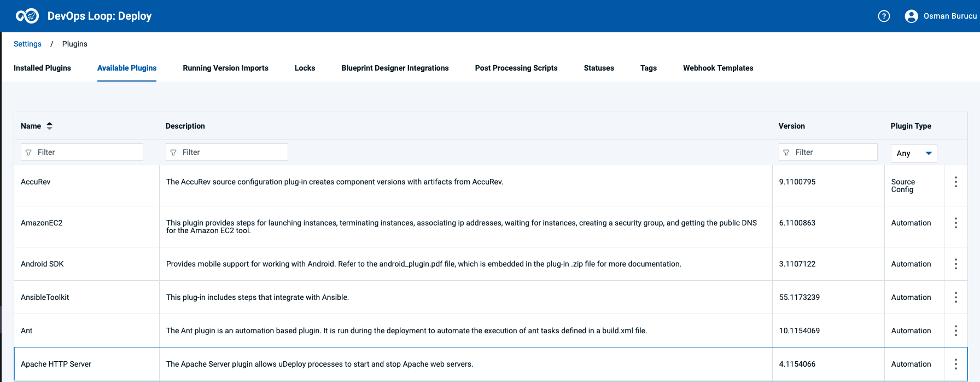Select the Post Processing Scripts tab

click(x=516, y=68)
